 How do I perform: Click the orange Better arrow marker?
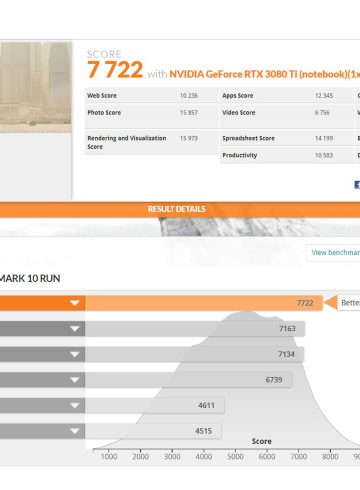[331, 303]
